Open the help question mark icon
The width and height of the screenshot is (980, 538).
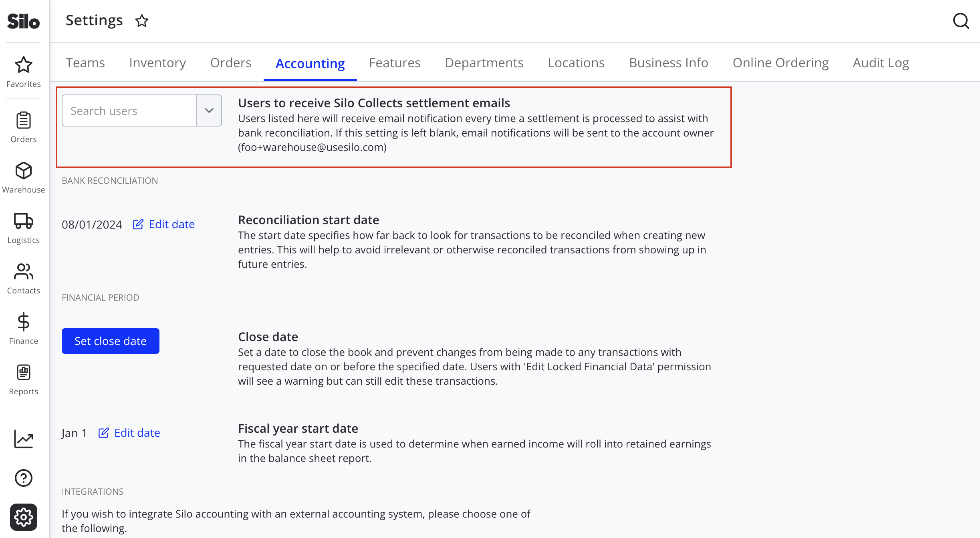pyautogui.click(x=24, y=478)
